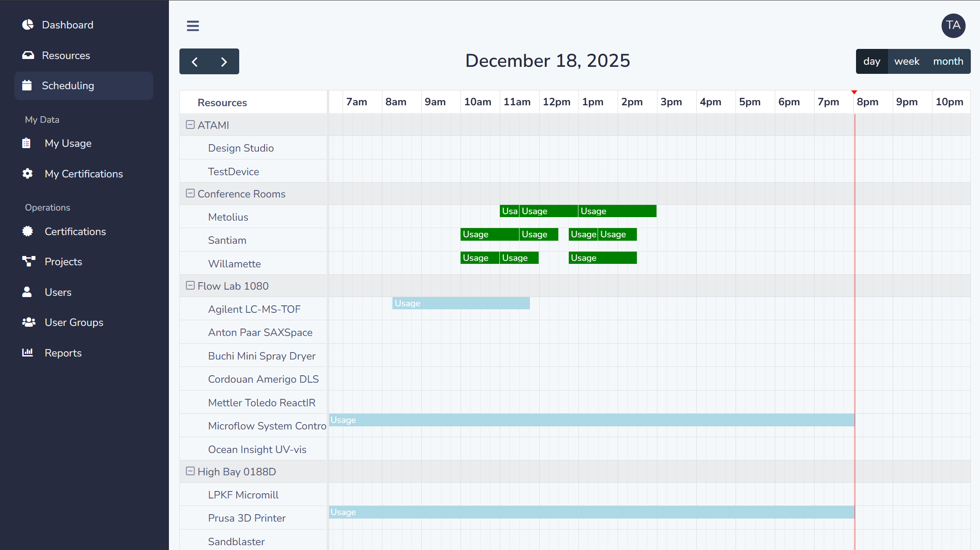Advance to the next day
The width and height of the screenshot is (980, 550).
224,62
